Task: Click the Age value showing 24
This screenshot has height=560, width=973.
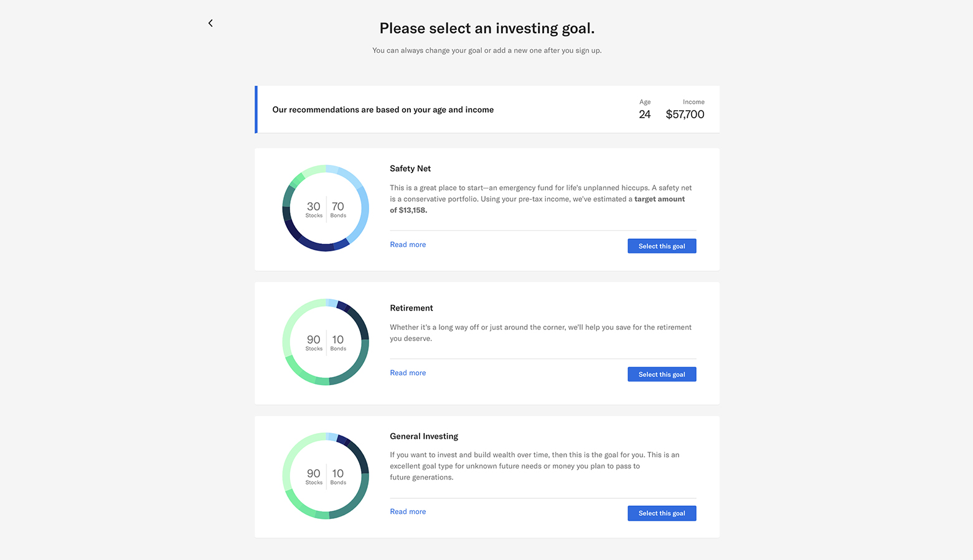Action: click(644, 114)
